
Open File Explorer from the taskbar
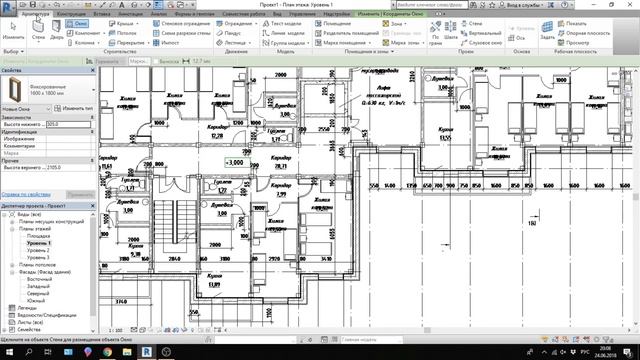pos(127,352)
